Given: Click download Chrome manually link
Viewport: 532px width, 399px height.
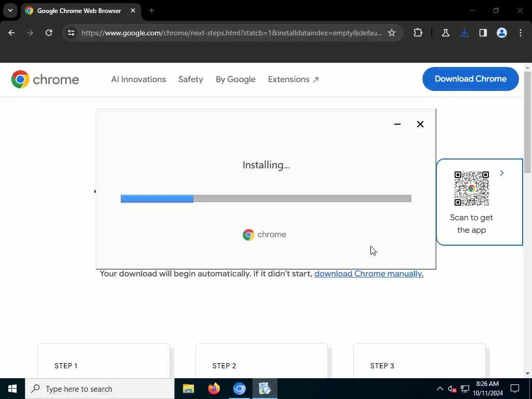Looking at the screenshot, I should pyautogui.click(x=369, y=274).
